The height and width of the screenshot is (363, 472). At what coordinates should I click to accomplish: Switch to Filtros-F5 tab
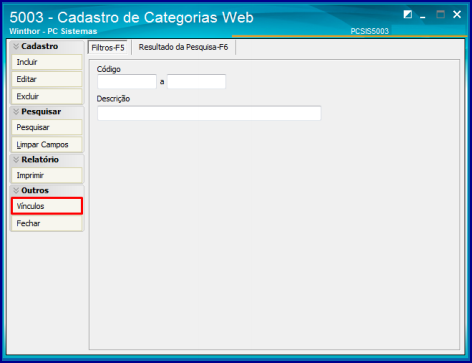click(x=108, y=48)
